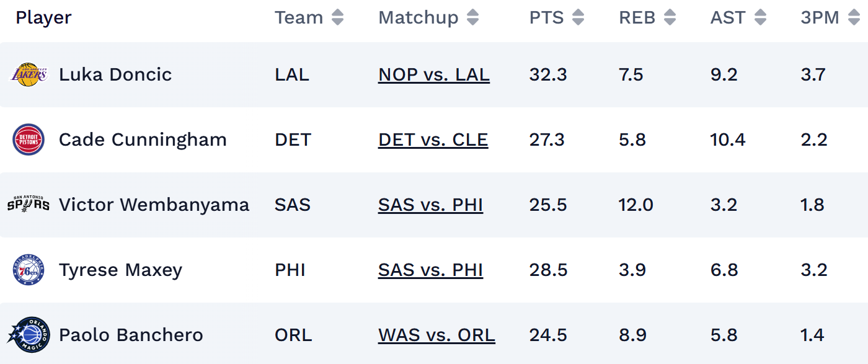Click the San Antonio Spurs logo icon
Image resolution: width=868 pixels, height=364 pixels.
pos(29,205)
